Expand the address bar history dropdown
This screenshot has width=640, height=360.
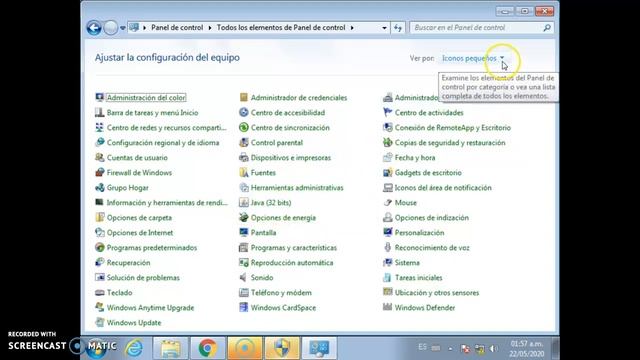tap(384, 28)
